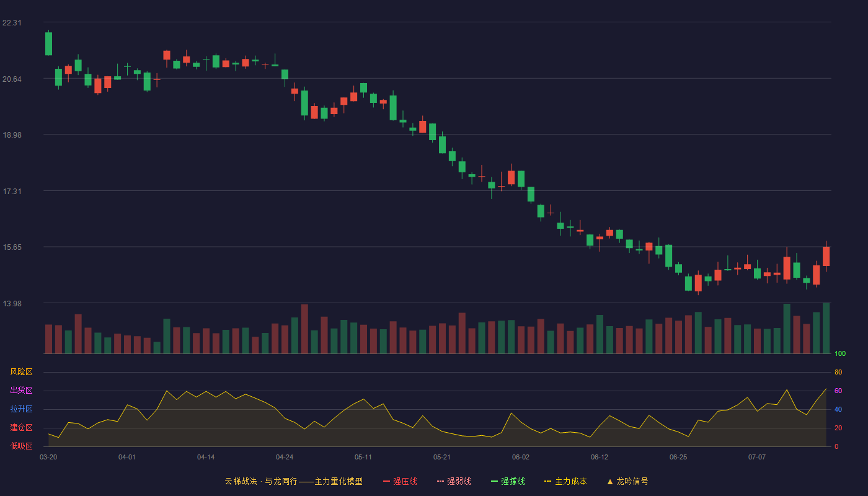The width and height of the screenshot is (868, 496).
Task: Toggle the 强弱线 legend series
Action: pyautogui.click(x=454, y=481)
